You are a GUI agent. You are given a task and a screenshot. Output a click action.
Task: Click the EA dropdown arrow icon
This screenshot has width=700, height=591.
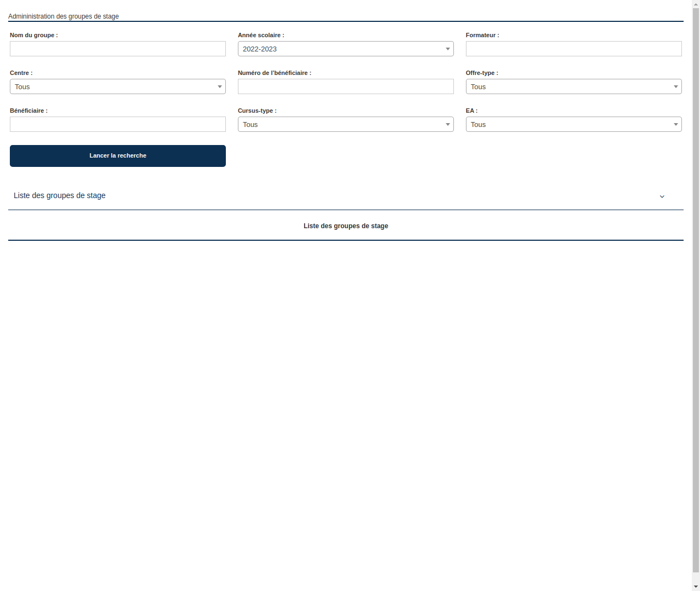click(676, 124)
